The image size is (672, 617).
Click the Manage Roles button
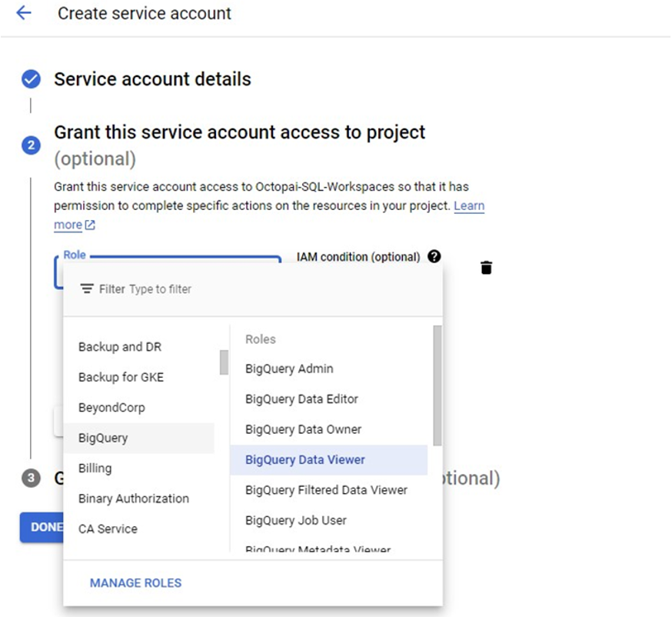(x=135, y=583)
